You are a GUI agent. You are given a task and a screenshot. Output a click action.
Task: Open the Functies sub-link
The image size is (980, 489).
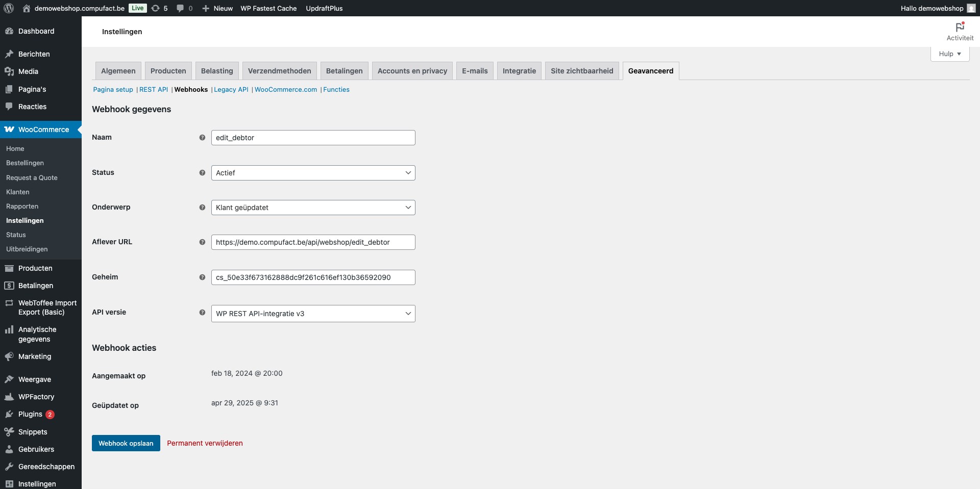(336, 89)
